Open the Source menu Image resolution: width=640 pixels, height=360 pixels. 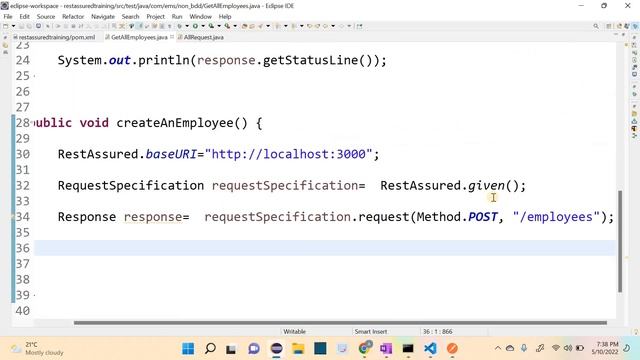click(x=46, y=16)
